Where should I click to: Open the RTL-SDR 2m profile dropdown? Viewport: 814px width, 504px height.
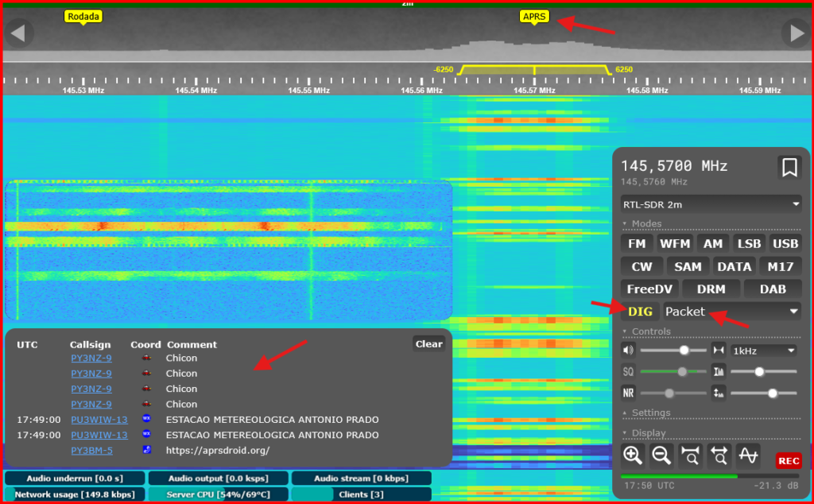(x=711, y=204)
